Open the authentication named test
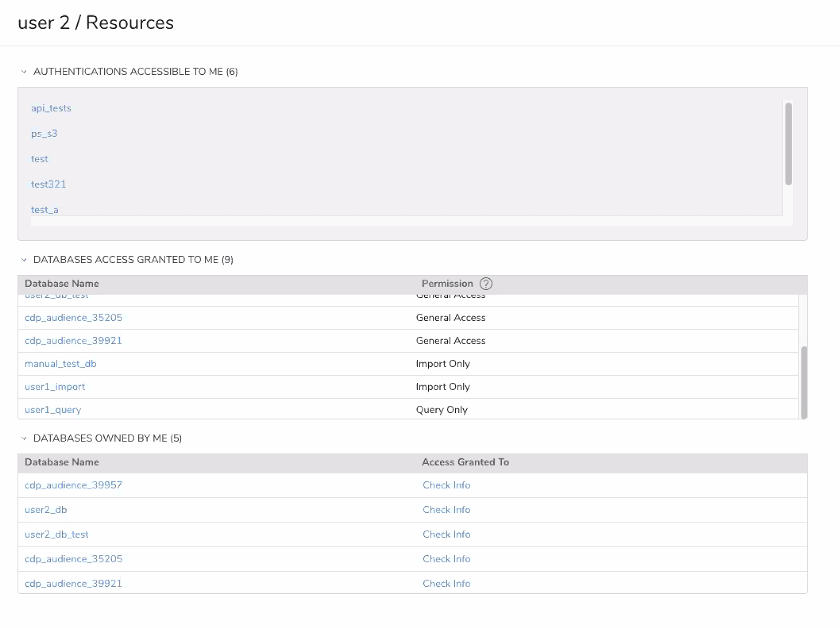 point(39,159)
